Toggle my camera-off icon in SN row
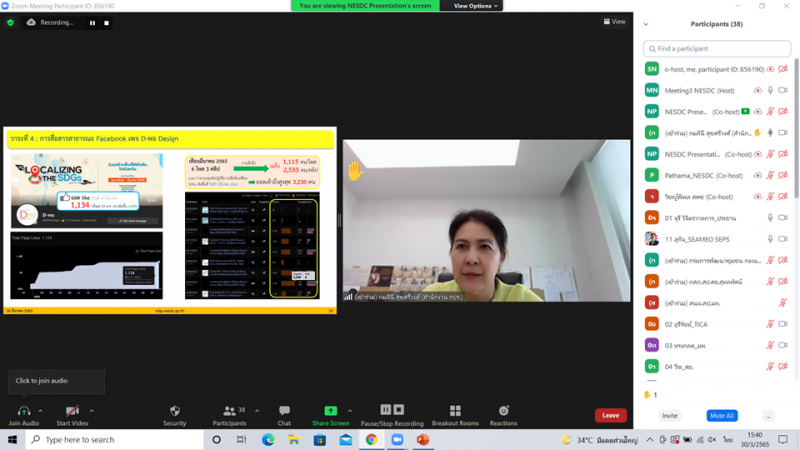800x450 pixels. click(x=783, y=69)
